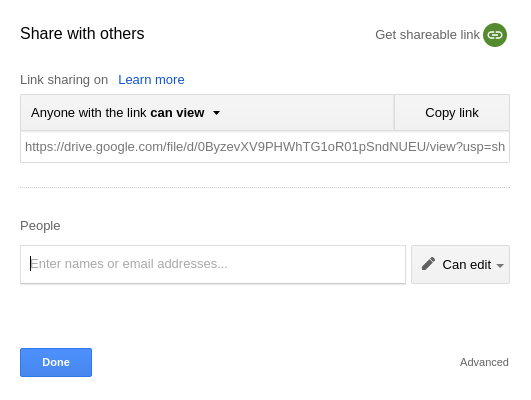This screenshot has height=400, width=531.
Task: Click the "Link sharing on" status label
Action: tap(64, 80)
